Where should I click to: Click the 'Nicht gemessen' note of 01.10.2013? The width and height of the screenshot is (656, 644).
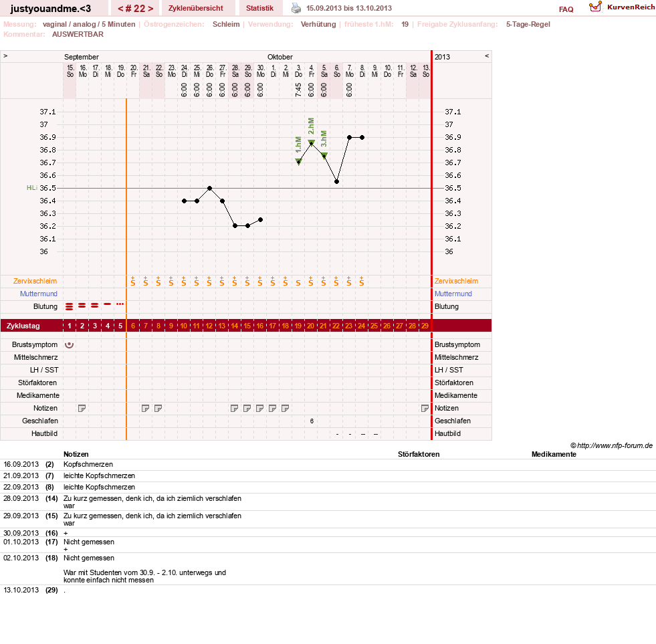89,542
